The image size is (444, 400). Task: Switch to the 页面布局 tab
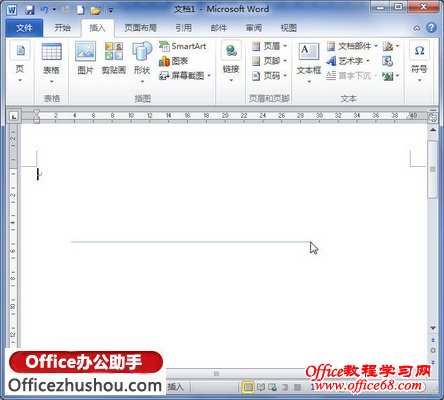pyautogui.click(x=140, y=28)
